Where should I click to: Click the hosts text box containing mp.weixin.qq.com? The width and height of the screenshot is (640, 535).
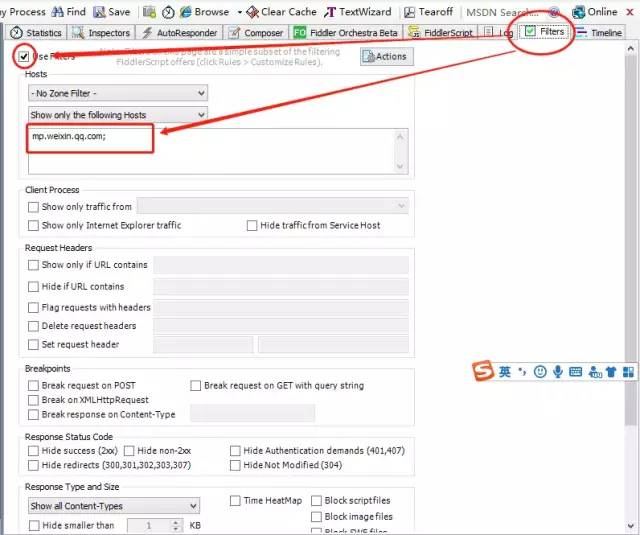tap(218, 151)
